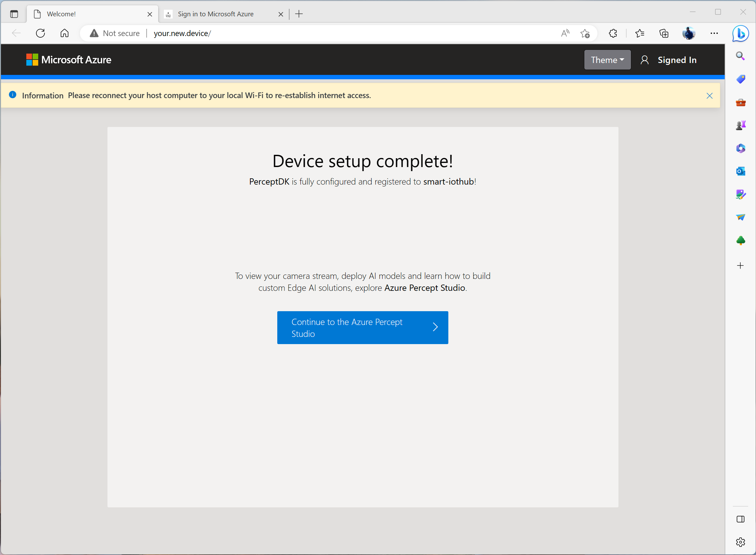
Task: Click the your.new.device address field
Action: (x=182, y=33)
